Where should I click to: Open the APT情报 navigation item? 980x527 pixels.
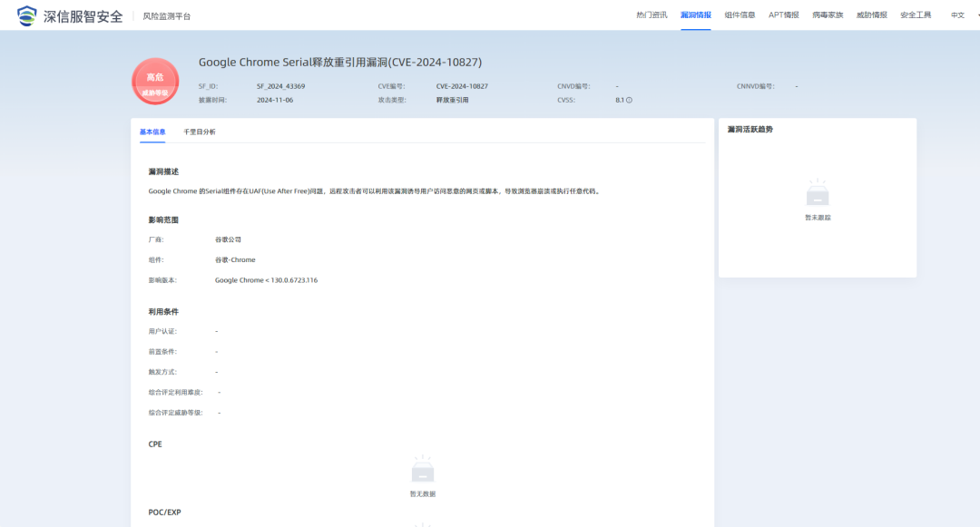pos(784,15)
